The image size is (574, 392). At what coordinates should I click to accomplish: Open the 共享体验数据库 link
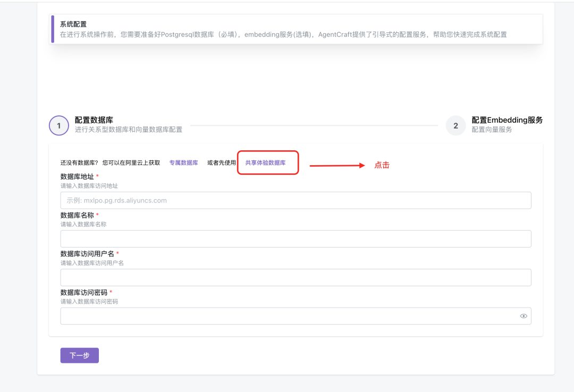[x=265, y=163]
